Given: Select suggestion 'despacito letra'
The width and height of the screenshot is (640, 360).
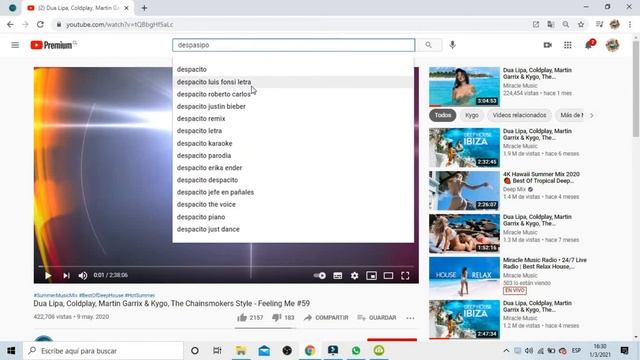Looking at the screenshot, I should [293, 131].
